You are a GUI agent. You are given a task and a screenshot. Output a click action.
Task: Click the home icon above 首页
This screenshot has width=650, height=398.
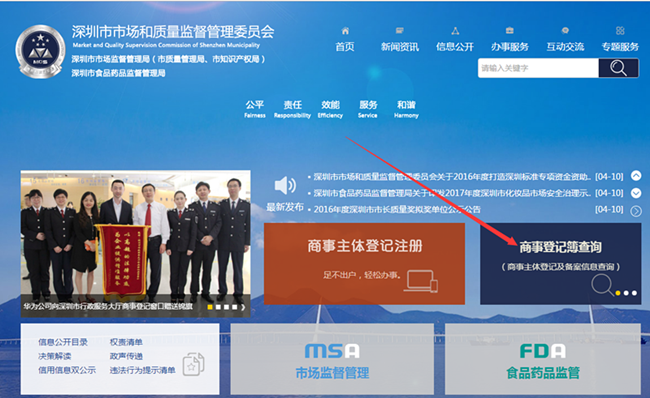(345, 31)
